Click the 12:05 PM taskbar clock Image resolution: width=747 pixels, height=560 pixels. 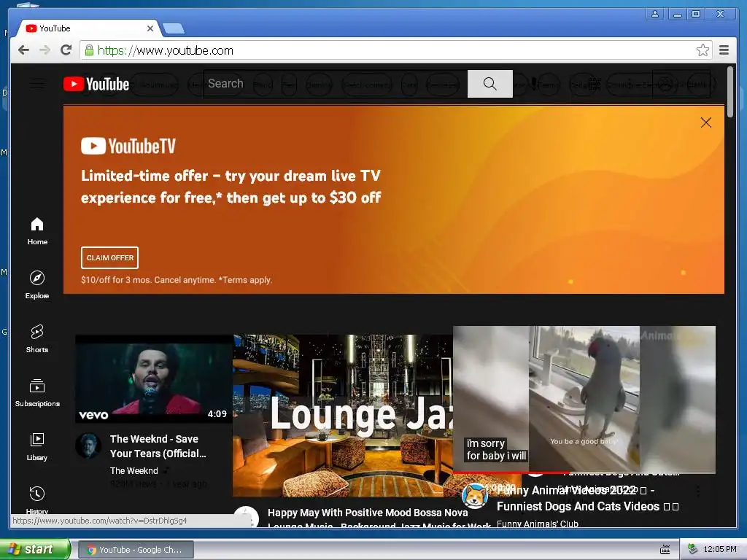click(720, 549)
